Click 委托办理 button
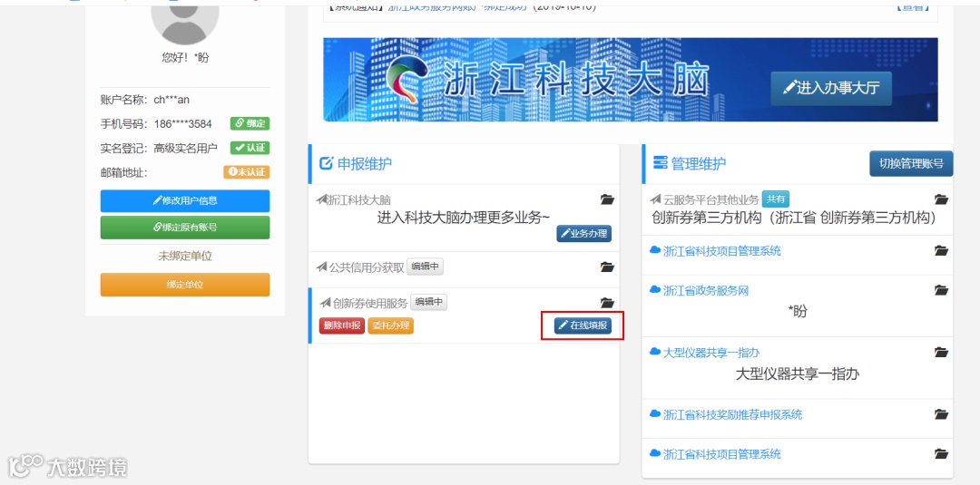 390,325
